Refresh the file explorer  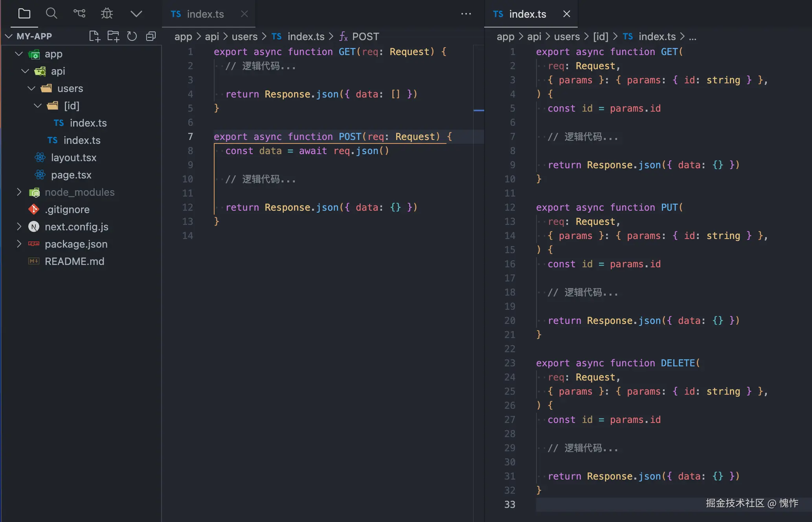(x=132, y=36)
